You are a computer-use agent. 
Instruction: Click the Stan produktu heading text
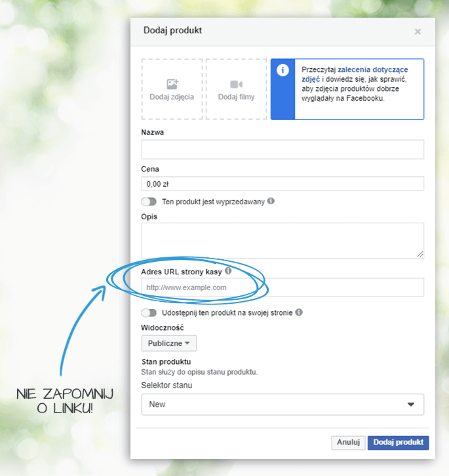[x=166, y=362]
